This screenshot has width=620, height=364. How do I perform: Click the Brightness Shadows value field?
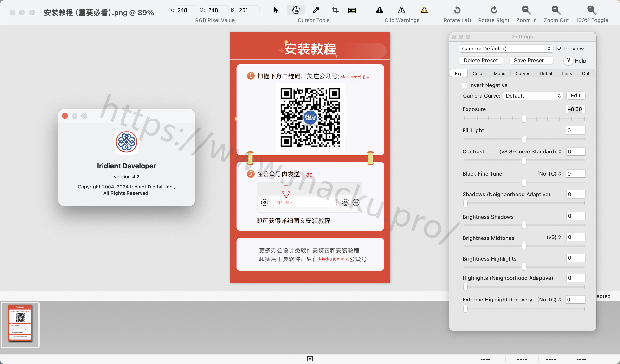tap(575, 216)
